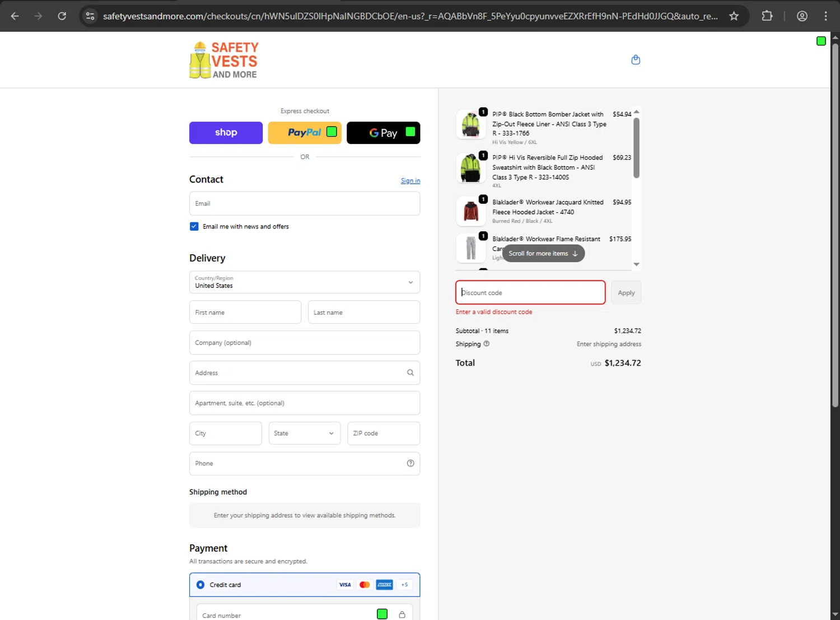Image resolution: width=840 pixels, height=620 pixels.
Task: Toggle Email me with news and offers
Action: 194,226
